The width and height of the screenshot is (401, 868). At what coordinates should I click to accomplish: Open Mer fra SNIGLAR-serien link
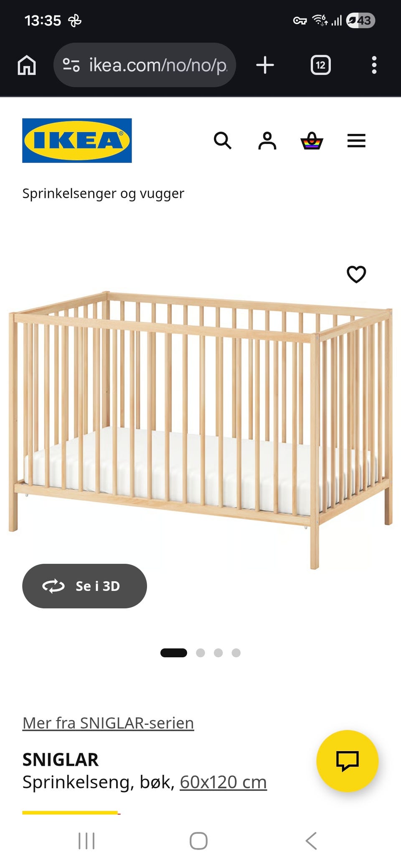[x=108, y=723]
